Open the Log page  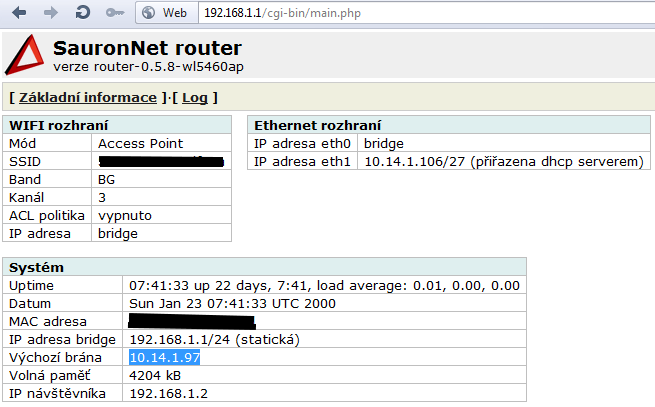coord(195,97)
